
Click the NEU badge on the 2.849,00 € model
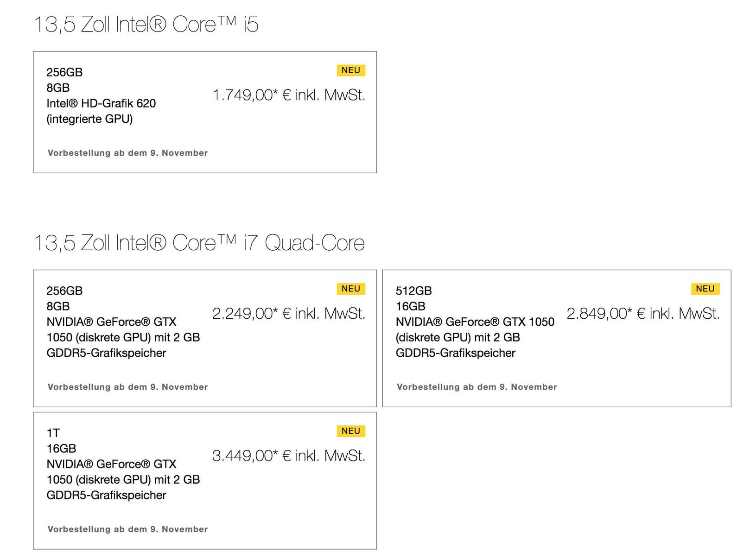click(x=705, y=289)
